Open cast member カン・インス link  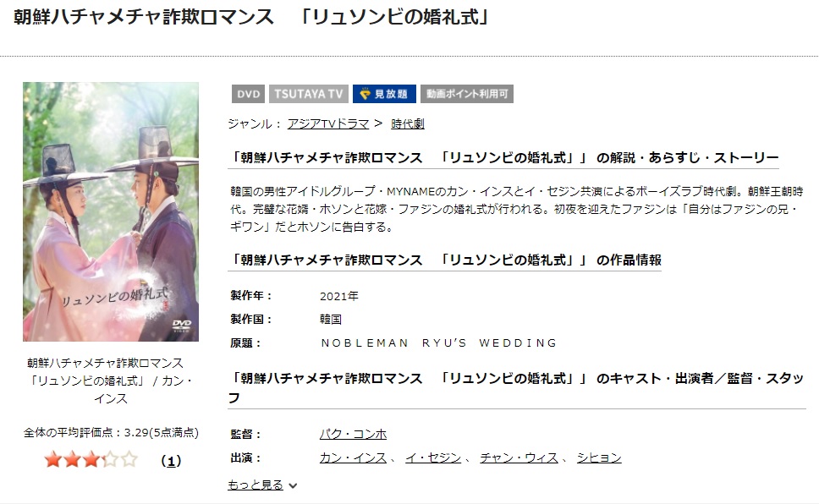pyautogui.click(x=353, y=458)
